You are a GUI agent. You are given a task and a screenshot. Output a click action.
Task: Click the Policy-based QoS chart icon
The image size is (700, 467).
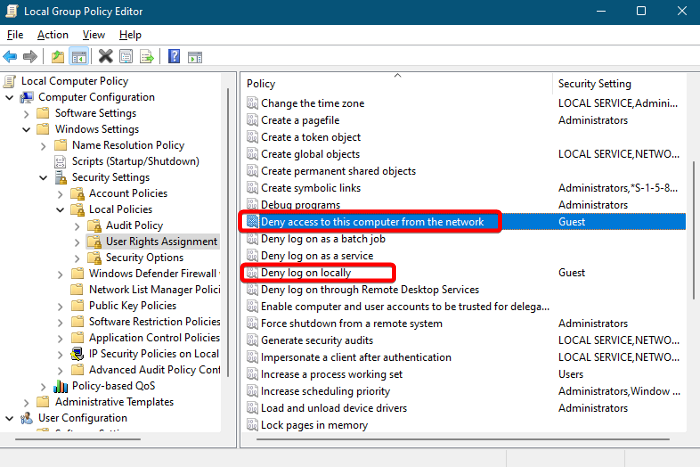pos(60,386)
